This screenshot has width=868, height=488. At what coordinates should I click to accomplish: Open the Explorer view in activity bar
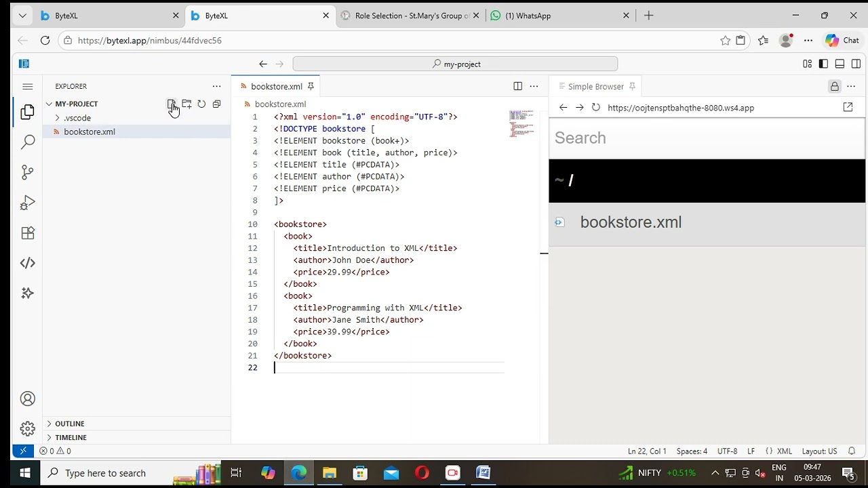(x=28, y=112)
